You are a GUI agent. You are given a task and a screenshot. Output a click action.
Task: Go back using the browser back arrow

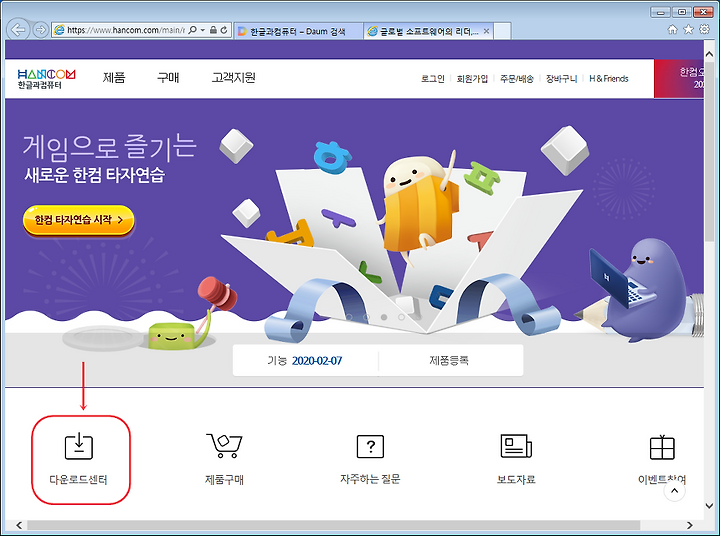18,30
